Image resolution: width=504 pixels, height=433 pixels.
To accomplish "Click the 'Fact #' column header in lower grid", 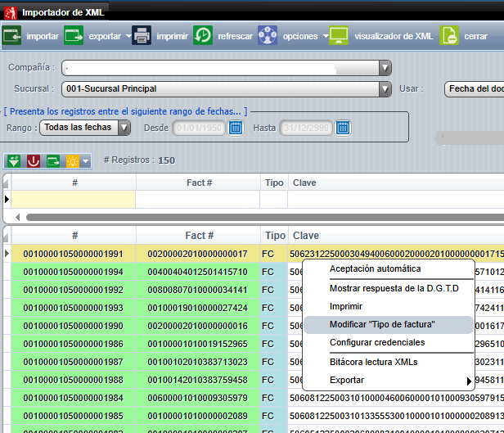I will click(199, 235).
